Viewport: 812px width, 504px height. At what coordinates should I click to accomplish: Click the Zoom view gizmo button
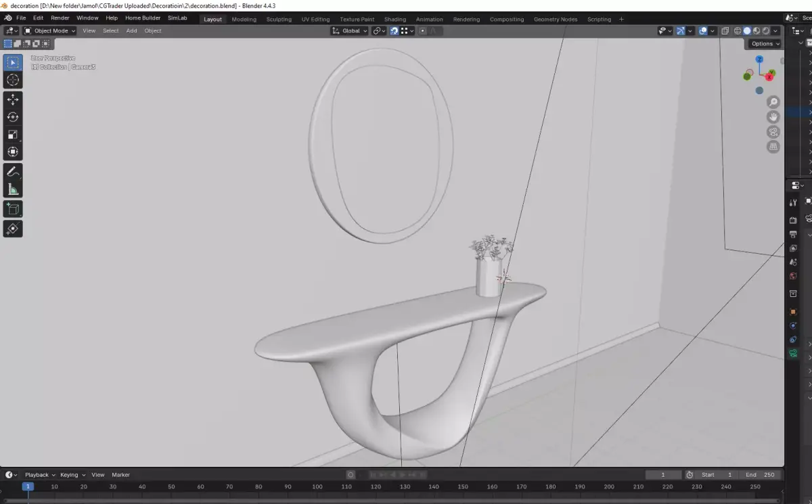[x=773, y=102]
